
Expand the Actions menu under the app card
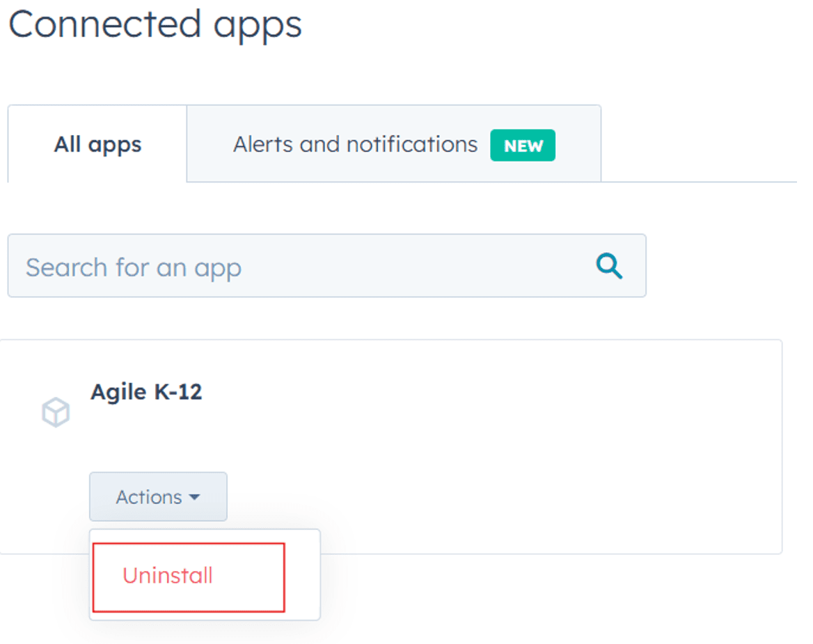tap(158, 496)
